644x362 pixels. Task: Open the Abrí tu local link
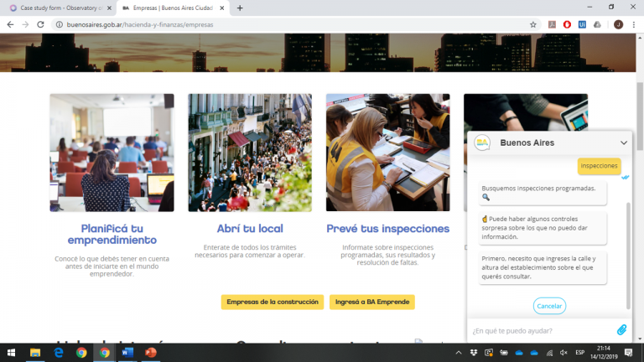tap(250, 228)
